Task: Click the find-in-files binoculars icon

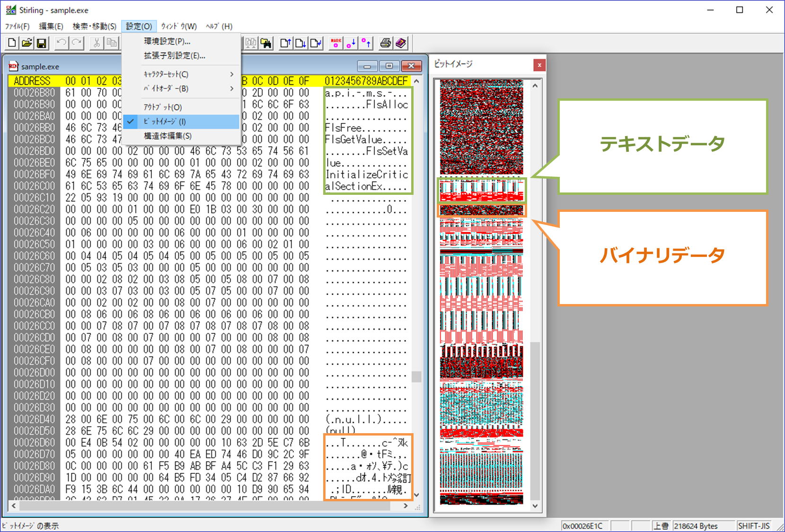Action: (x=266, y=44)
